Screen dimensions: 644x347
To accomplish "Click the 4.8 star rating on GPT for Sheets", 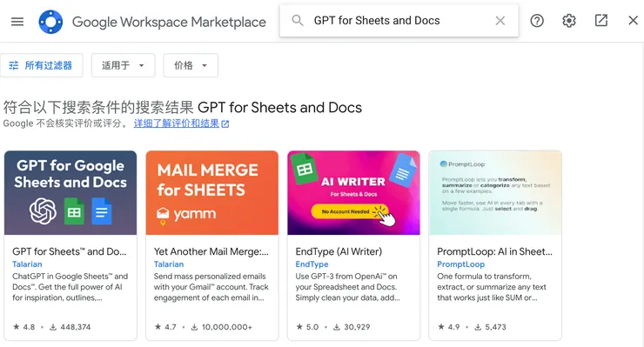I will click(23, 327).
